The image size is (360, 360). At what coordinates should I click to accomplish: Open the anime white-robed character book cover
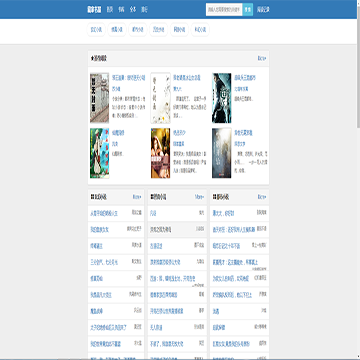point(99,153)
